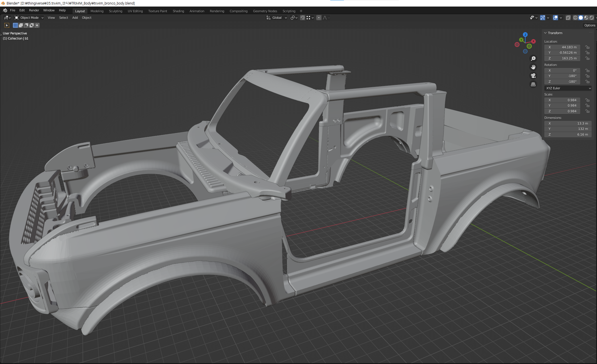Switch to the Sculpting workspace tab
This screenshot has width=597, height=364.
pos(115,11)
